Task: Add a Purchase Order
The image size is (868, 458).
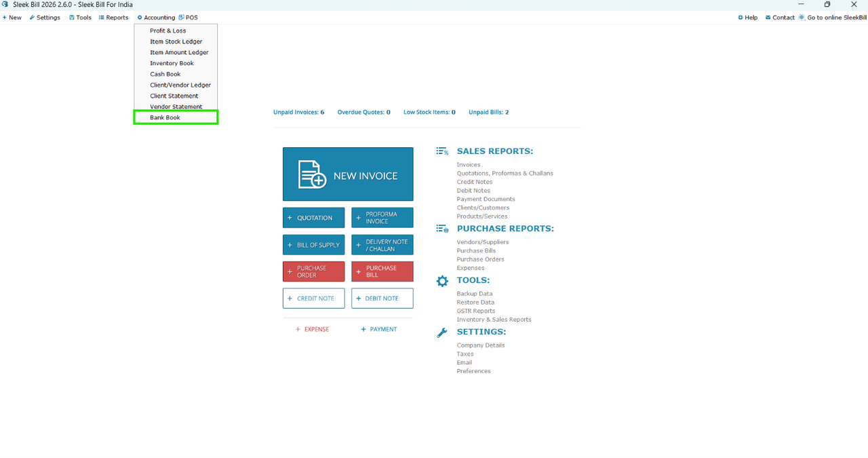Action: pyautogui.click(x=313, y=271)
